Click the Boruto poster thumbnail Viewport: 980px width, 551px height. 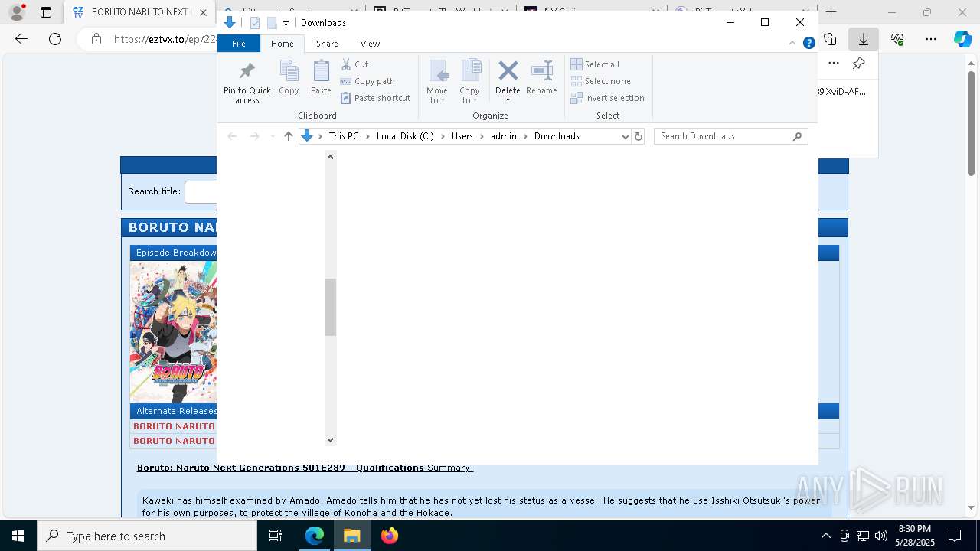point(173,332)
